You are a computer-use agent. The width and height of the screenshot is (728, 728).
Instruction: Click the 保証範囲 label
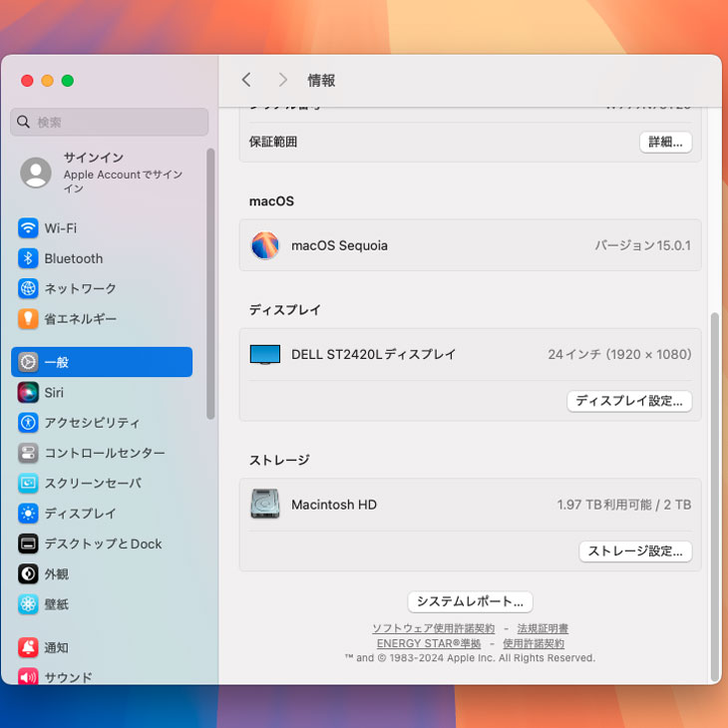tap(273, 142)
